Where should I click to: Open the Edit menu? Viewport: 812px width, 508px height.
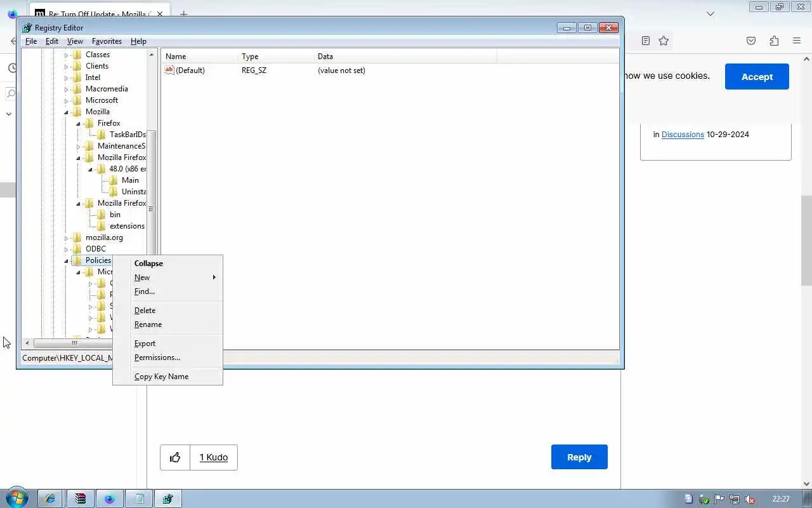click(x=52, y=41)
